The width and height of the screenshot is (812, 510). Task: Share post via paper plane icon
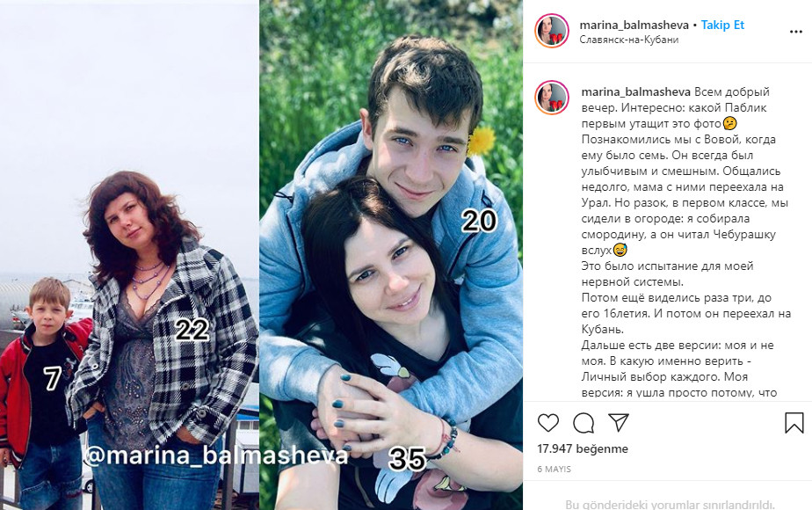(x=619, y=422)
